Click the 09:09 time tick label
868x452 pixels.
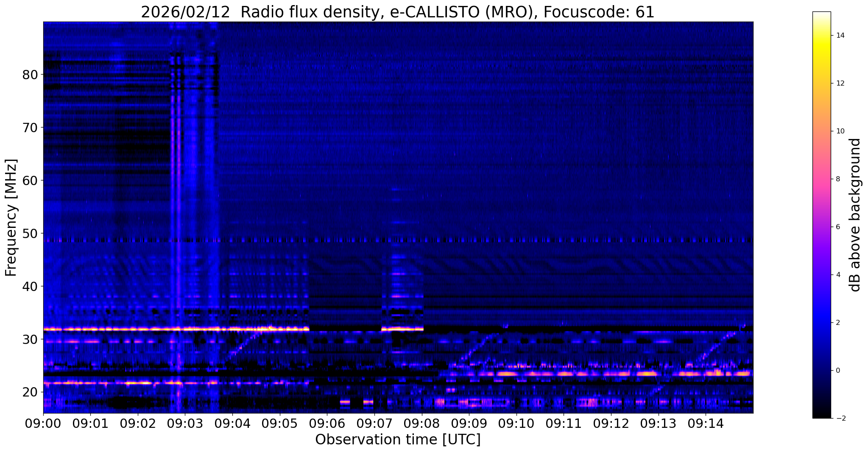point(469,424)
